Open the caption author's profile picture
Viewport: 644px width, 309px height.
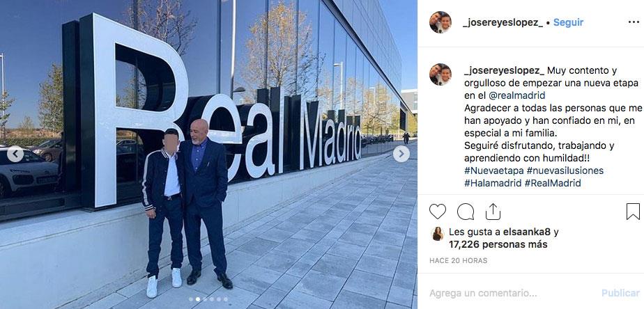point(440,74)
